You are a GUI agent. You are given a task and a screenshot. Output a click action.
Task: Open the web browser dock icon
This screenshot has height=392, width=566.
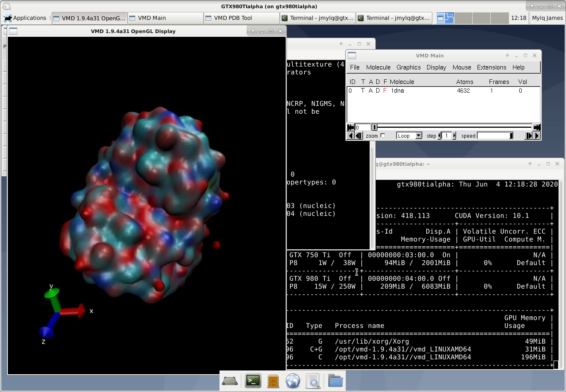tap(293, 381)
